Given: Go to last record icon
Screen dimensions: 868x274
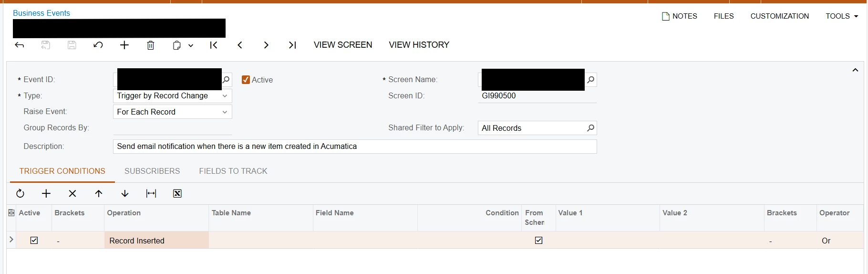Looking at the screenshot, I should (x=292, y=45).
